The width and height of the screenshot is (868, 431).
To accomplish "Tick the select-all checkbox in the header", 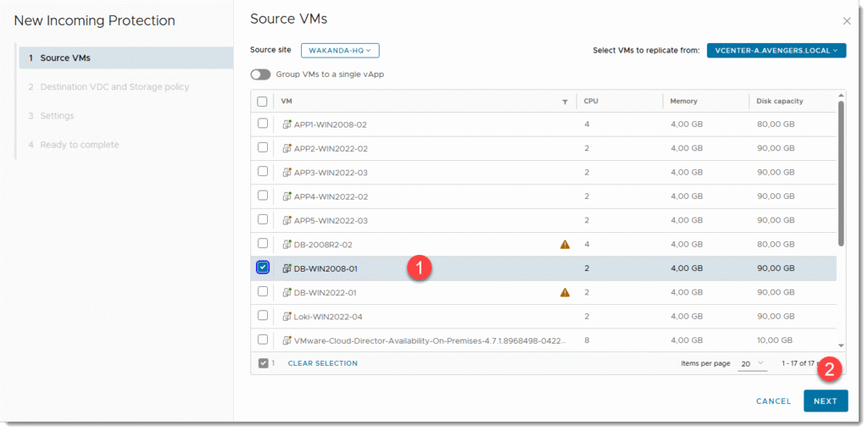I will pos(263,102).
